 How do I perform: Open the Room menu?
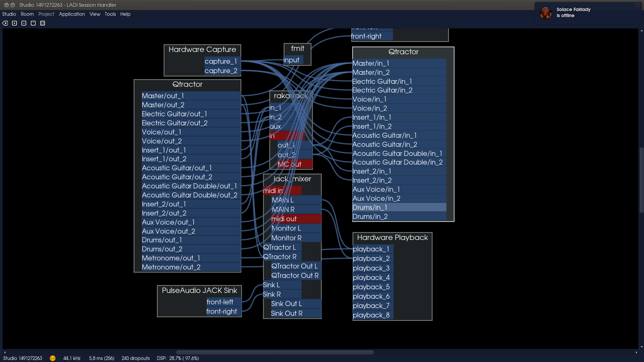coord(27,14)
